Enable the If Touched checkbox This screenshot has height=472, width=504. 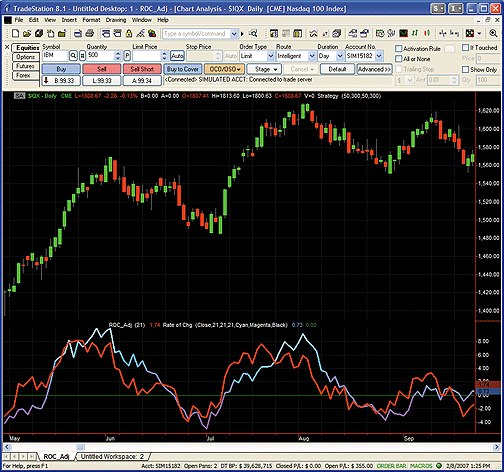466,48
